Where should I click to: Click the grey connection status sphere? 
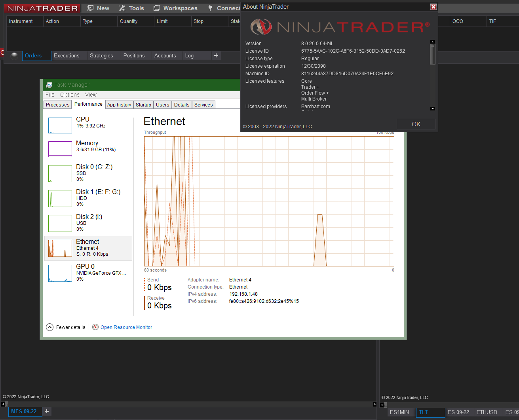[14, 55]
